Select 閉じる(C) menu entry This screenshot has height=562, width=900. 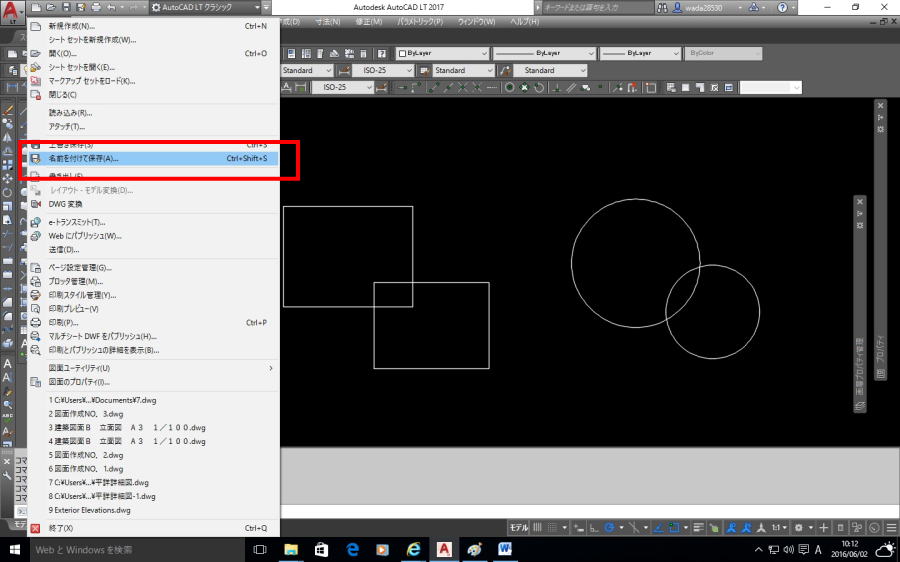pyautogui.click(x=154, y=95)
